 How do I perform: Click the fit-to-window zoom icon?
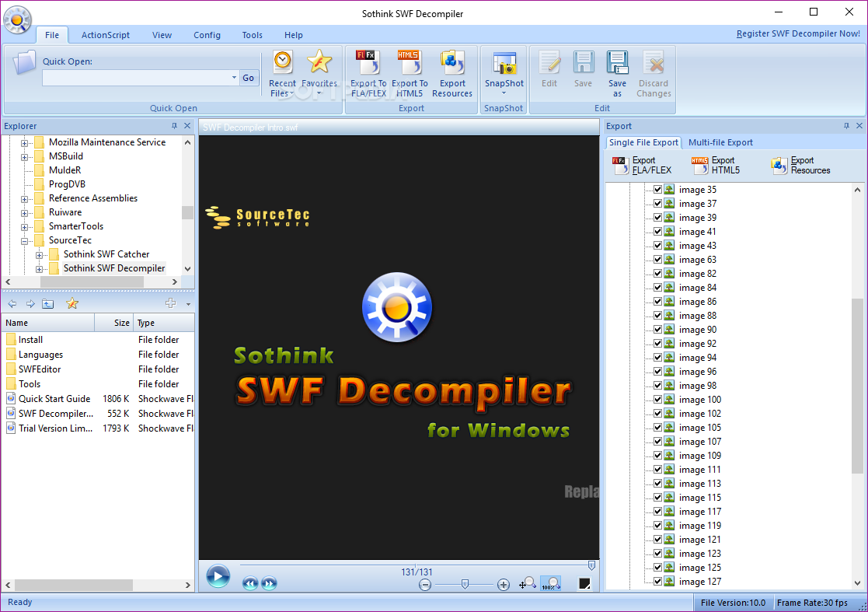tap(527, 583)
